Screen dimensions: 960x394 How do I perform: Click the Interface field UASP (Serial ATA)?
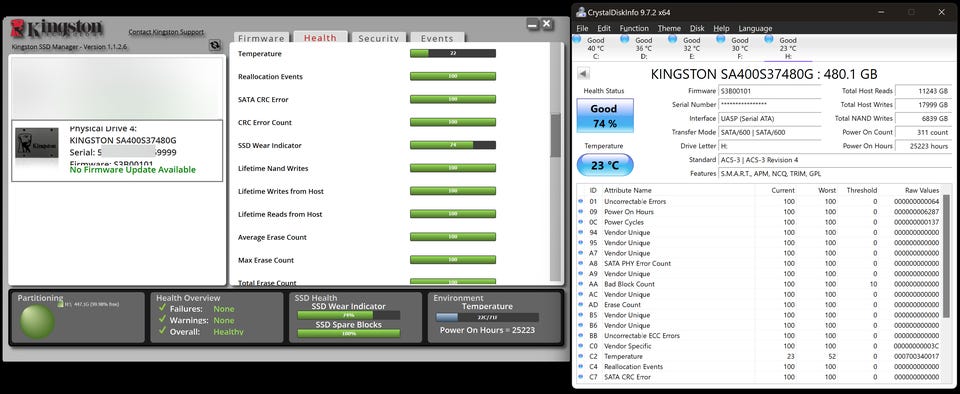coord(770,119)
